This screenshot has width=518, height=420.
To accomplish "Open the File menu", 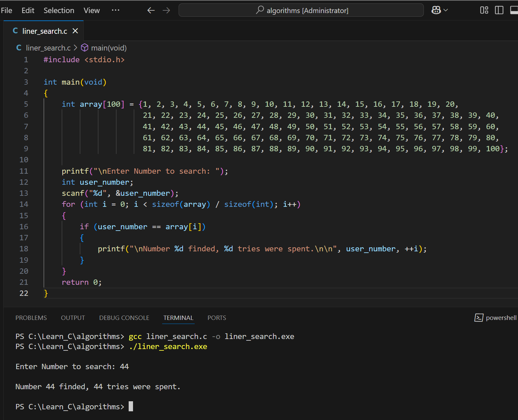I will [6, 10].
